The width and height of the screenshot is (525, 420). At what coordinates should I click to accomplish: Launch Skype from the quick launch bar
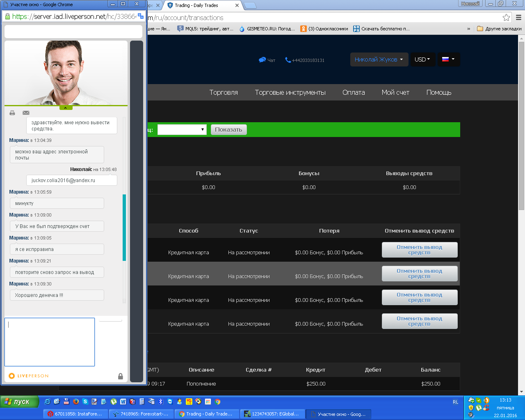[x=85, y=402]
